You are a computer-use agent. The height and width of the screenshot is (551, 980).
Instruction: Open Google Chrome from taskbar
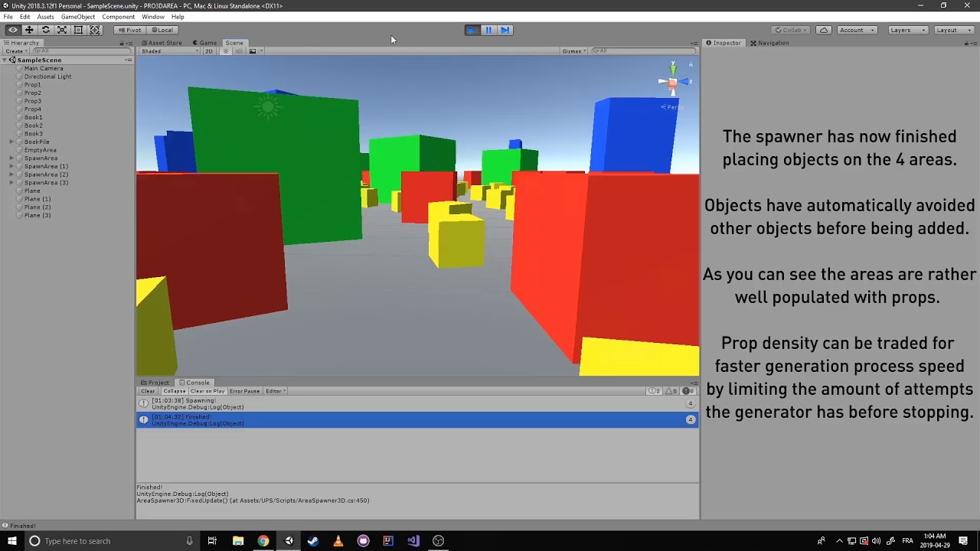263,541
